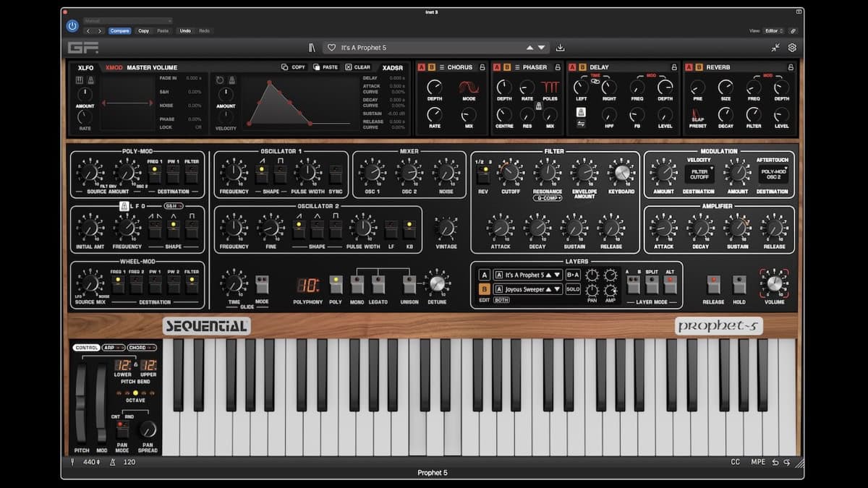Image resolution: width=868 pixels, height=488 pixels.
Task: Toggle the Layer Mode Split switch
Action: click(x=651, y=284)
